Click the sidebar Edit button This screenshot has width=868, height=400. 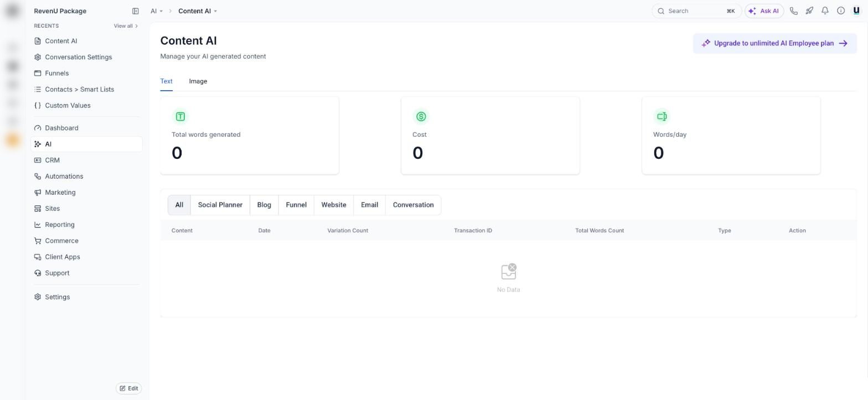pyautogui.click(x=128, y=388)
